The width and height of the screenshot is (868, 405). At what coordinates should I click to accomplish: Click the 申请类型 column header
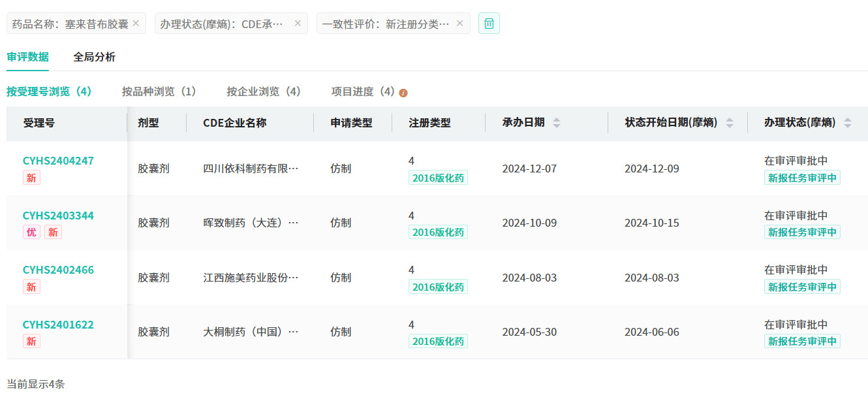(x=351, y=123)
